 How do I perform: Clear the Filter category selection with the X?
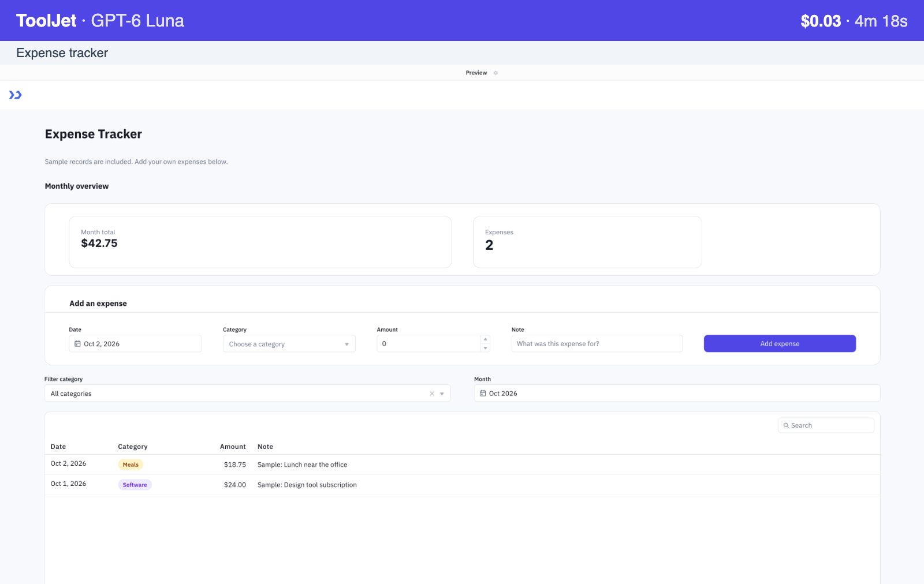(432, 394)
